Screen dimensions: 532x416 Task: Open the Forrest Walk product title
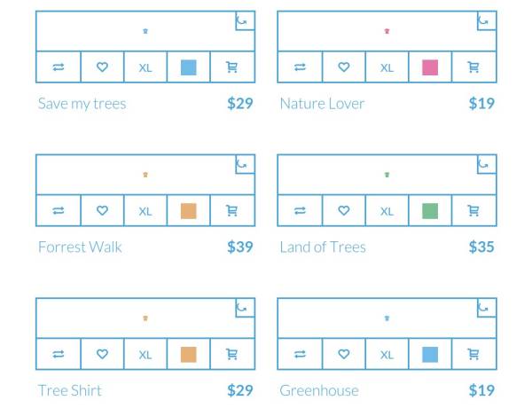point(80,247)
